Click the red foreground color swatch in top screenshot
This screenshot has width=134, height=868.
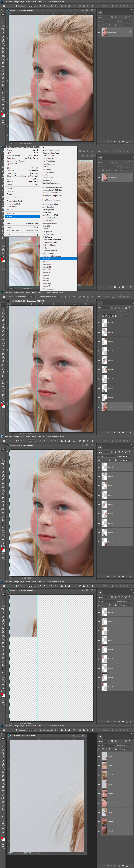coord(2,114)
